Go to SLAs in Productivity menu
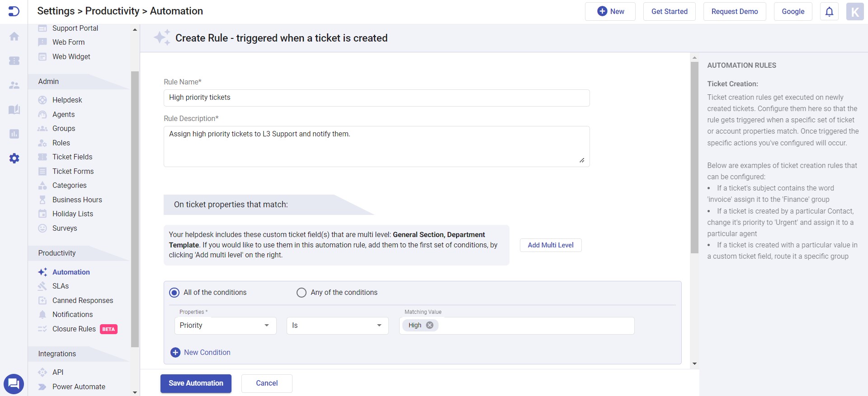This screenshot has width=868, height=396. (x=61, y=286)
